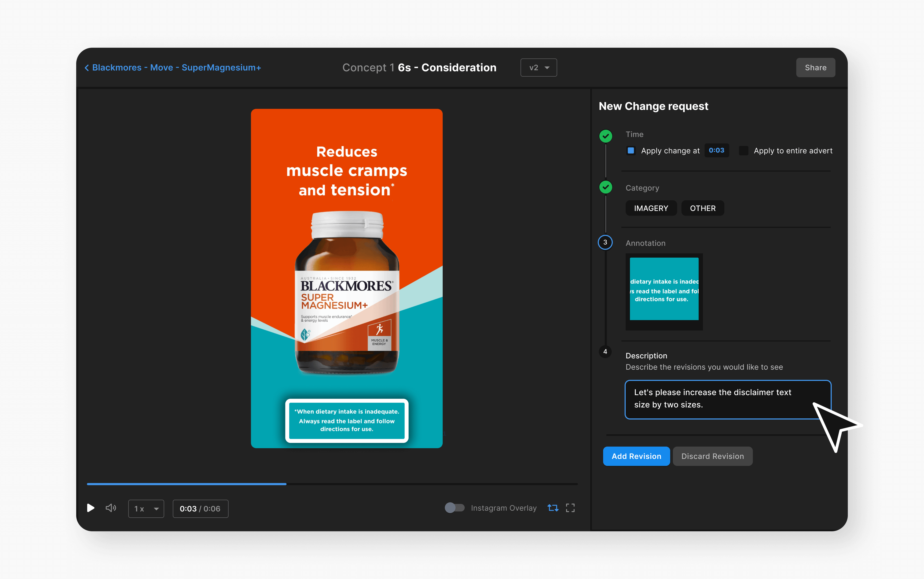Click the Discard Revision button
This screenshot has height=579, width=924.
(712, 456)
